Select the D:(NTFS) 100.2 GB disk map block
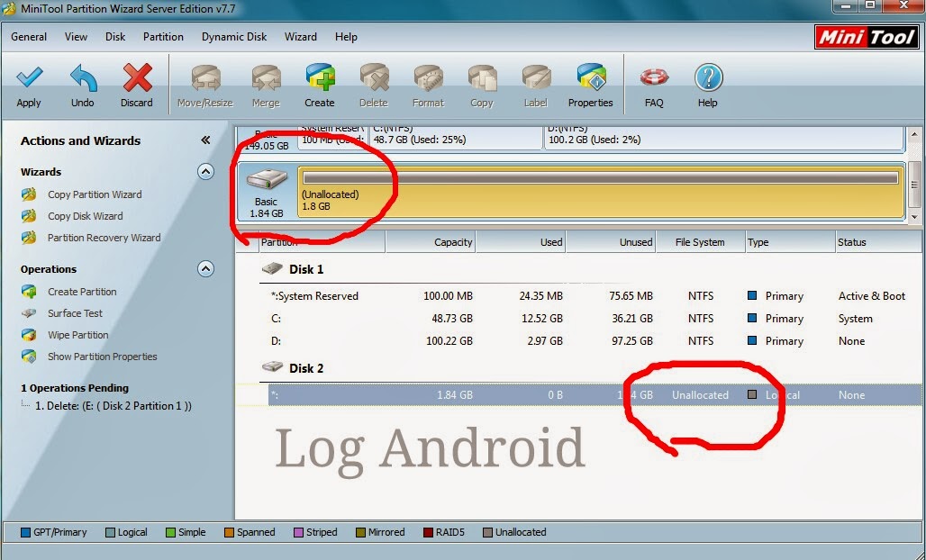This screenshot has height=560, width=926. 723,138
